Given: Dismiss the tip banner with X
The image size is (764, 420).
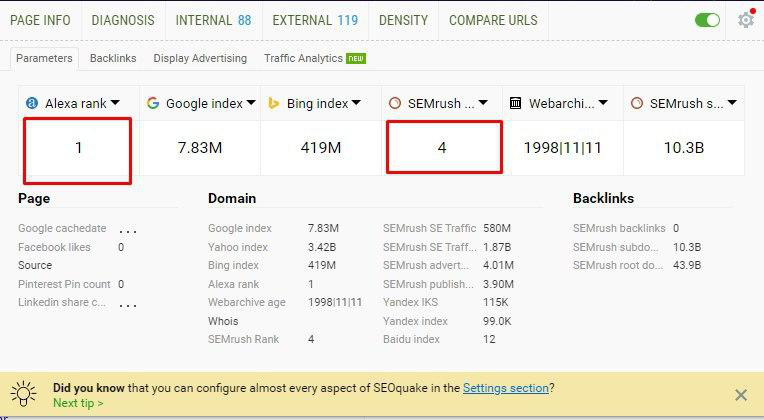Looking at the screenshot, I should [x=741, y=395].
